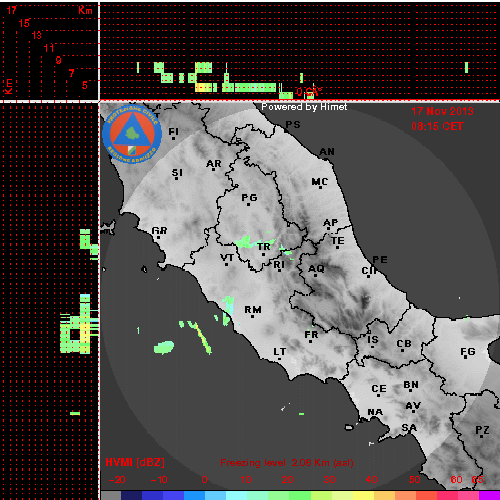
Task: Click the GR province label on map
Action: click(159, 230)
